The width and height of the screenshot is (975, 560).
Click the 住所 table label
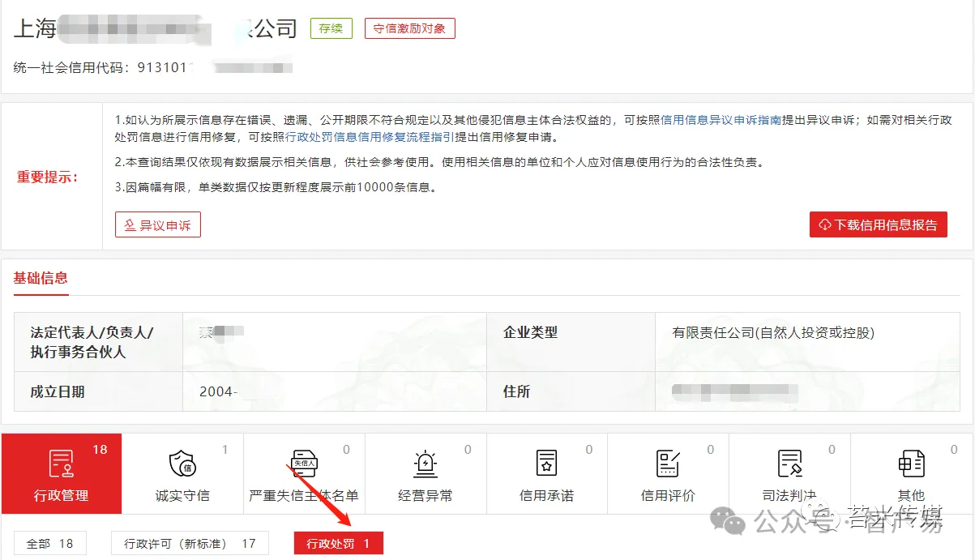[516, 391]
